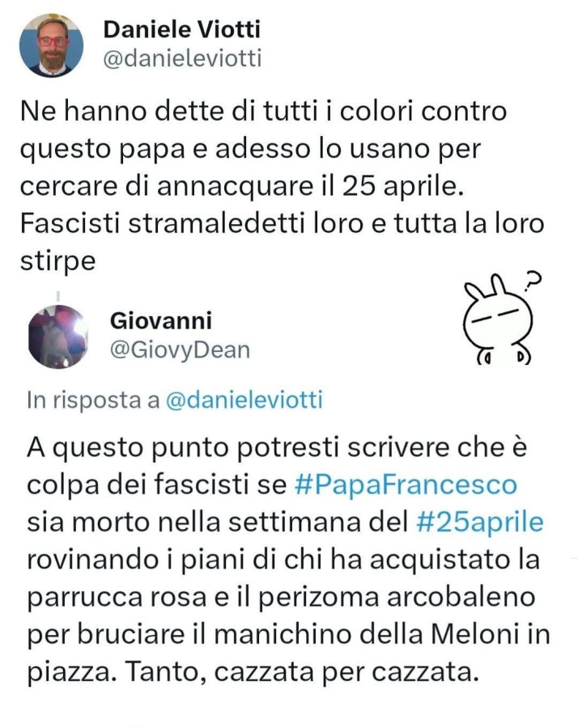The width and height of the screenshot is (578, 728).
Task: Click the closing sentence Tanto, cazzata per cazzata
Action: click(302, 672)
